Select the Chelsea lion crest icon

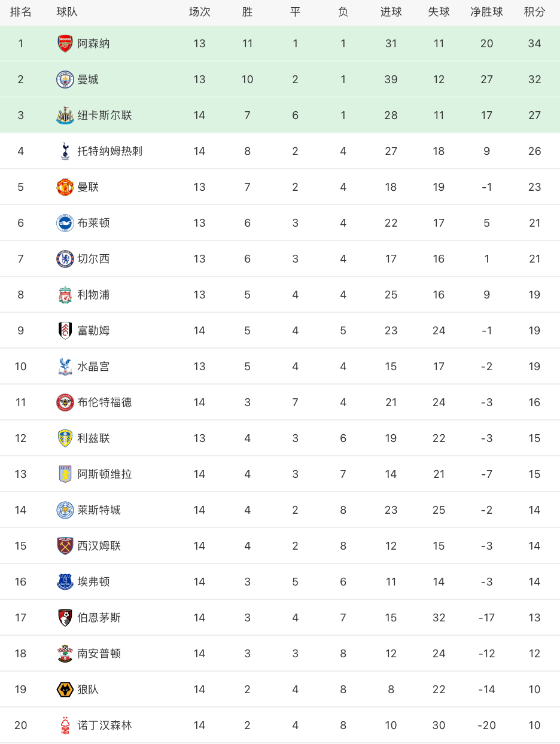pos(65,258)
